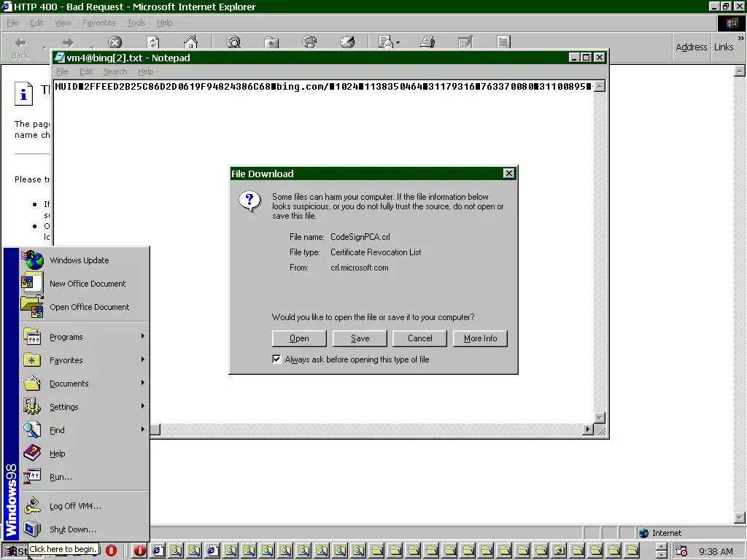747x560 pixels.
Task: Click the Discuss icon in IE toolbar
Action: pyautogui.click(x=503, y=42)
